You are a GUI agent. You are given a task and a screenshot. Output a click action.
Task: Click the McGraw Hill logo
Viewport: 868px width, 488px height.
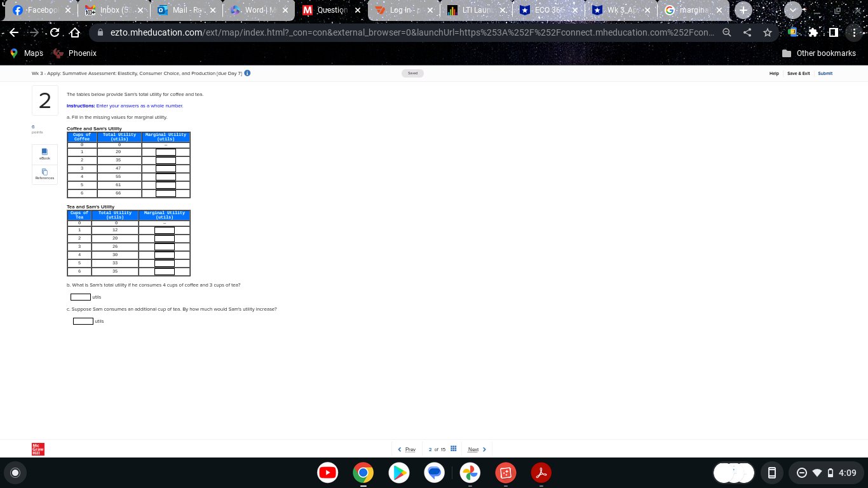37,449
